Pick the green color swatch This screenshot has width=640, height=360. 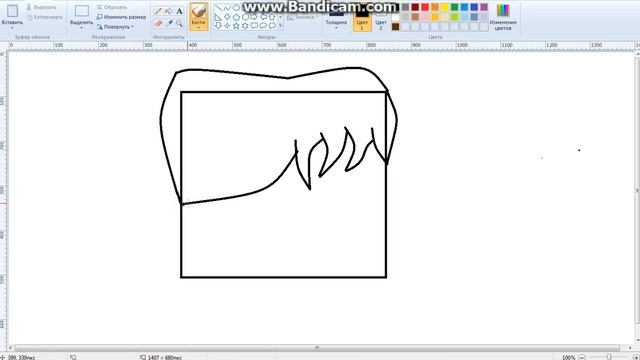454,7
